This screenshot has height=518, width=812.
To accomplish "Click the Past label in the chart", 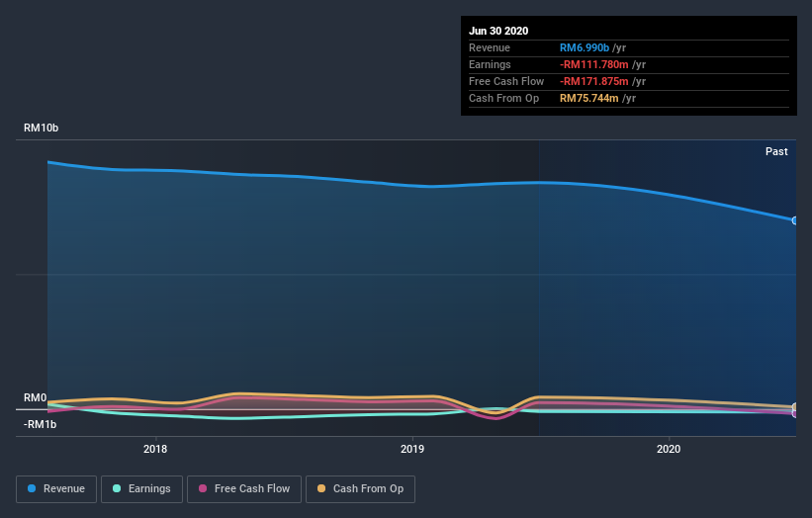I will pyautogui.click(x=776, y=151).
